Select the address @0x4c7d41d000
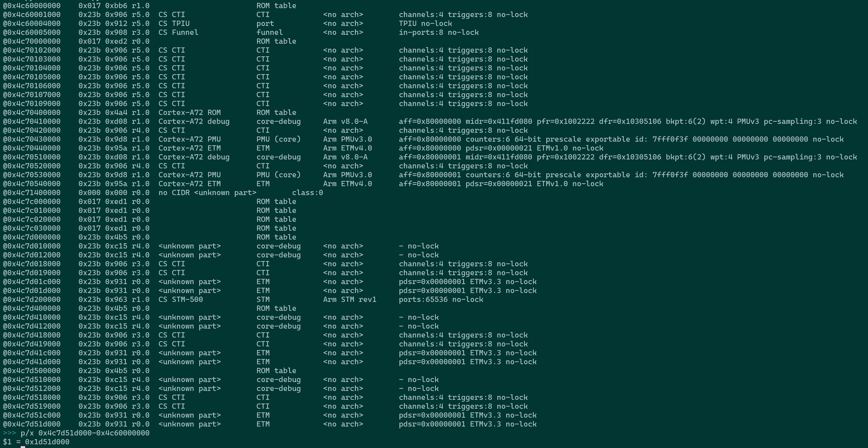 (x=32, y=362)
